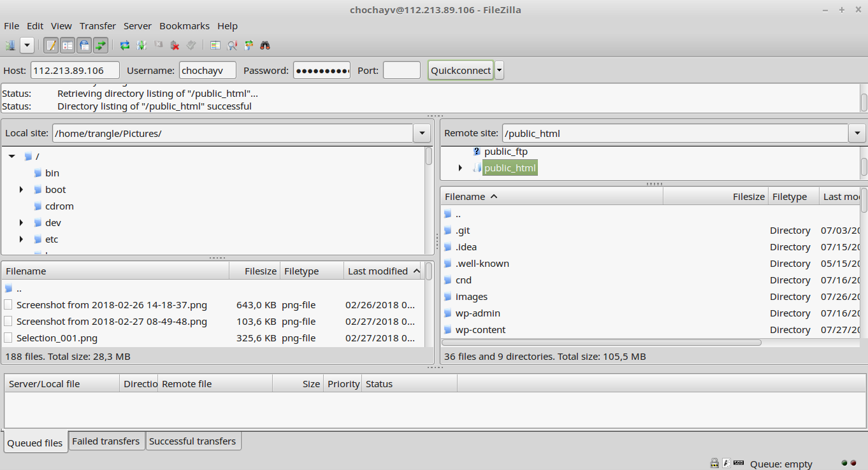Switch to Failed transfers tab

pyautogui.click(x=106, y=441)
